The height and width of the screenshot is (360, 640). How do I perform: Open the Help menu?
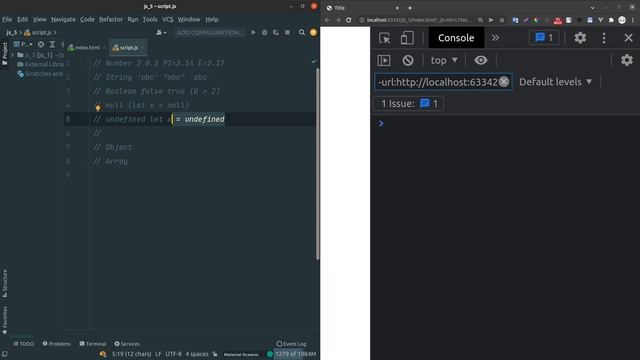tap(212, 20)
